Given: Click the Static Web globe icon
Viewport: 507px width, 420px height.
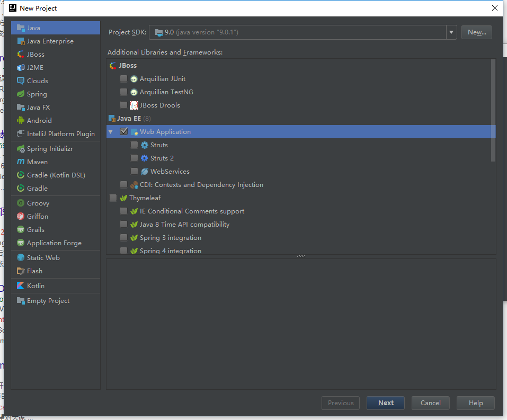Looking at the screenshot, I should pos(21,258).
